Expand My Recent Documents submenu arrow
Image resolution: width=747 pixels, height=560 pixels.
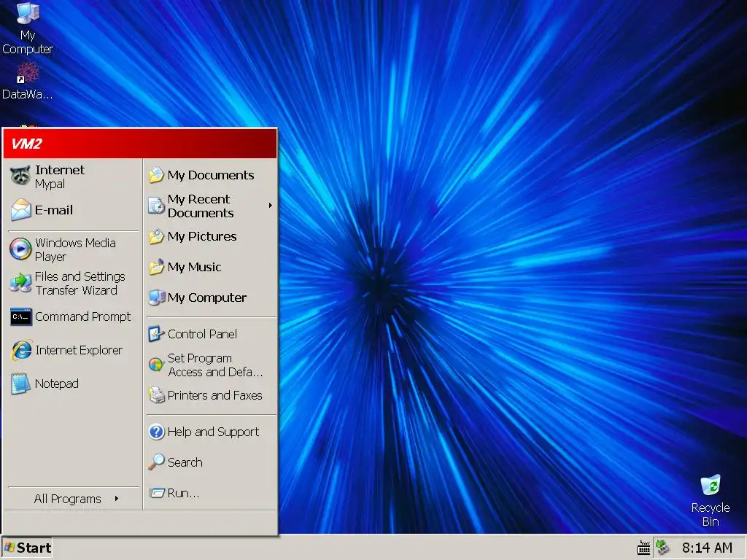click(x=270, y=206)
